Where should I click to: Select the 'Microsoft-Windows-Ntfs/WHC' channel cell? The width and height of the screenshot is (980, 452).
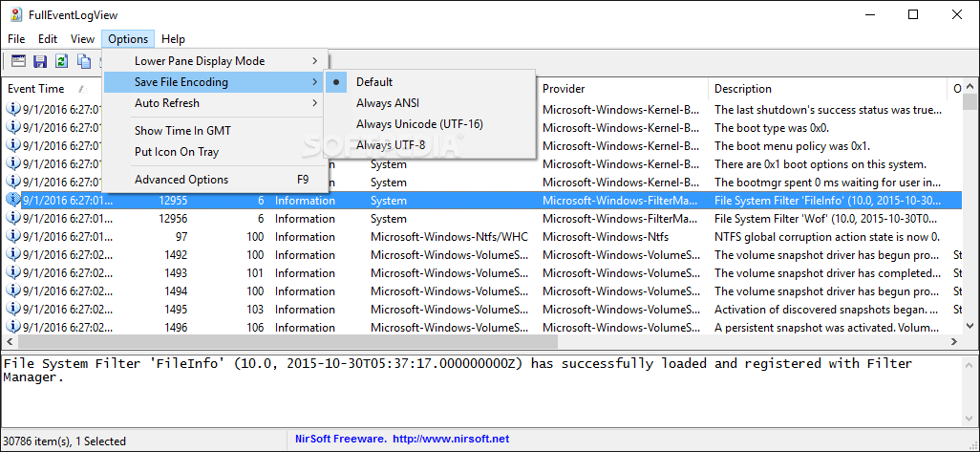coord(449,237)
